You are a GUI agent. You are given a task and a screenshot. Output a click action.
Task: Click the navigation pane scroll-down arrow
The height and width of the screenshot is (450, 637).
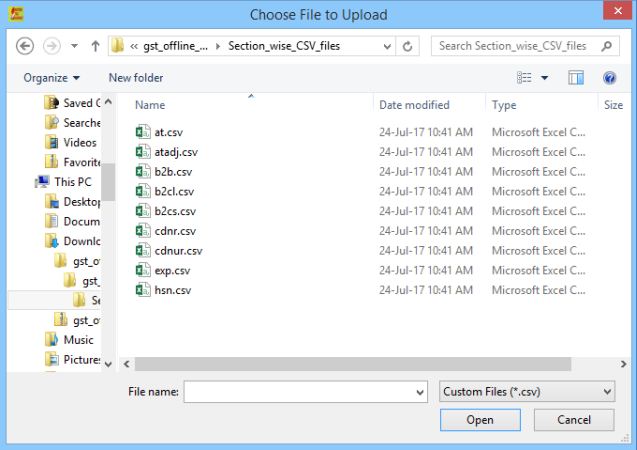coord(108,364)
